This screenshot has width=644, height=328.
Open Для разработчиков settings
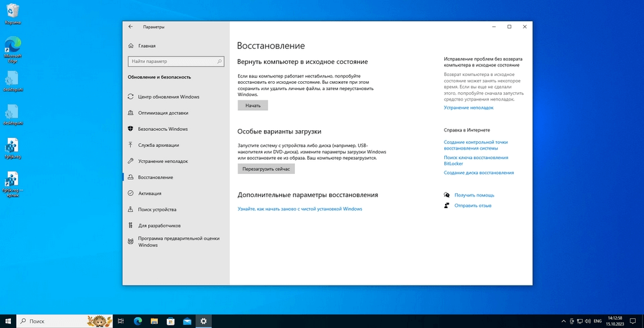coord(159,226)
